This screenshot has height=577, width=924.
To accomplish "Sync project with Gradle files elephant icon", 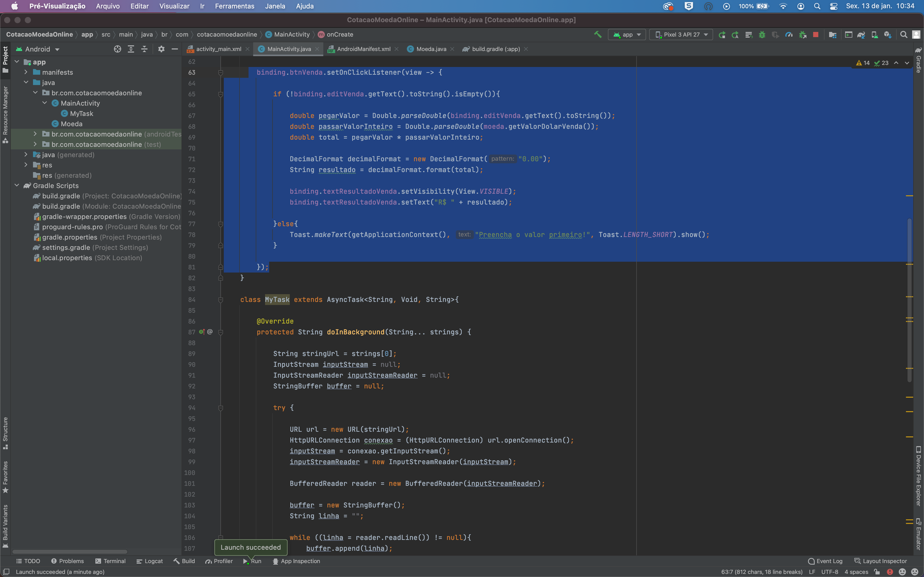I will tap(861, 35).
